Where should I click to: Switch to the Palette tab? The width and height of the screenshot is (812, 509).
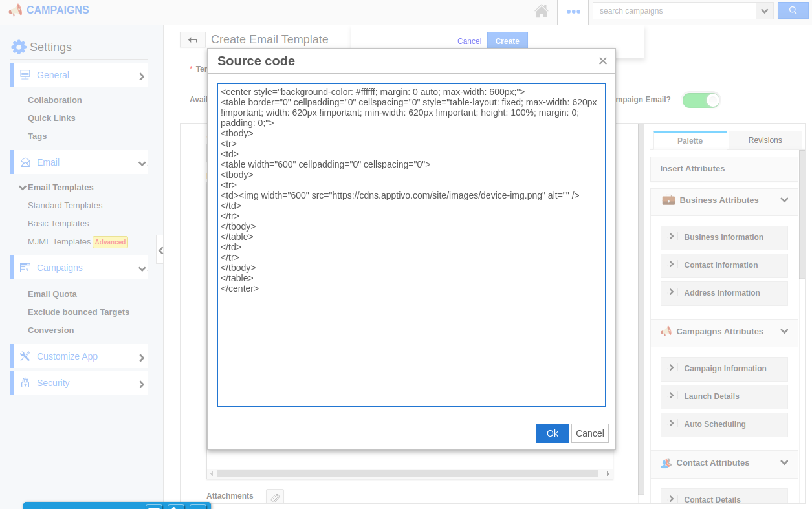coord(690,140)
